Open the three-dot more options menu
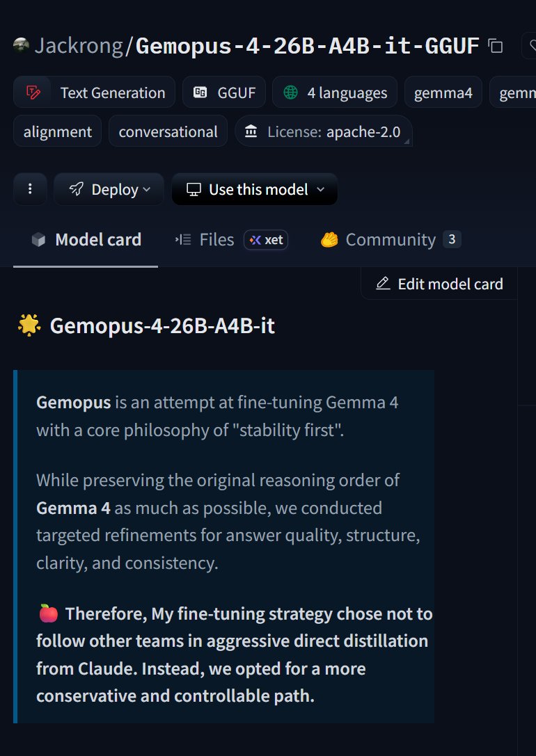 (30, 189)
